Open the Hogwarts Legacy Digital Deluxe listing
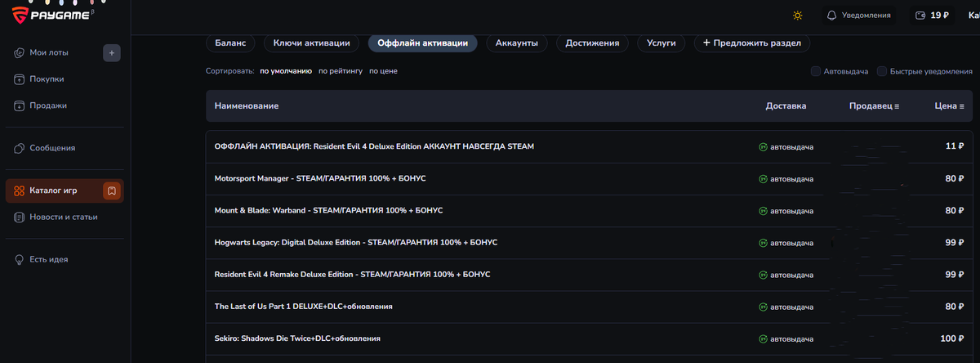 pyautogui.click(x=356, y=243)
